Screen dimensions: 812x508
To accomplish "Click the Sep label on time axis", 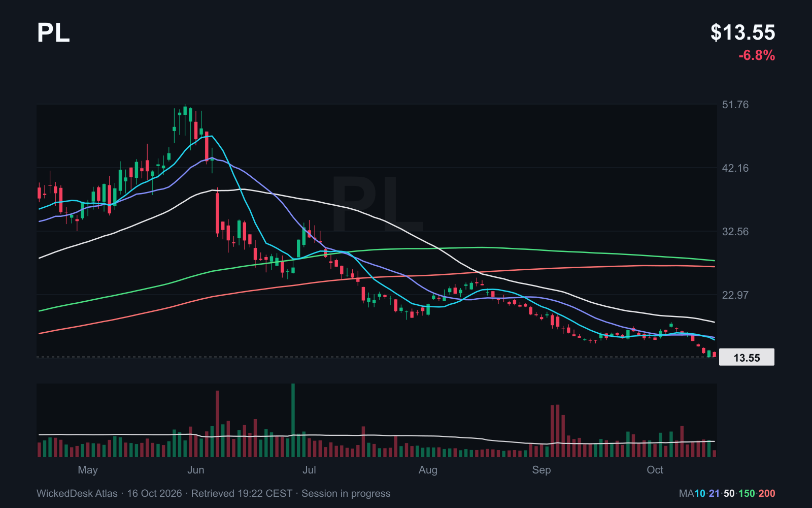I will coord(542,470).
